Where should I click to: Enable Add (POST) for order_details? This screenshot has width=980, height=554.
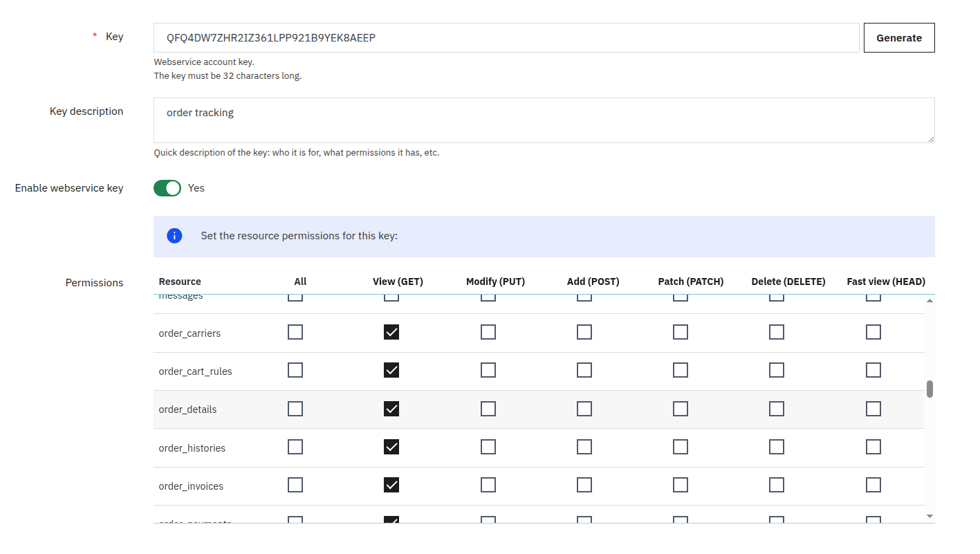[584, 409]
